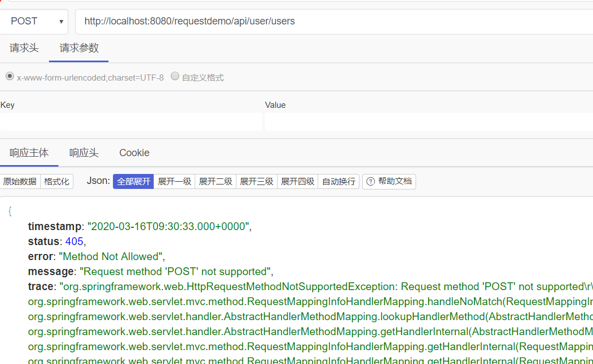View cookies via the Cookie tab
The width and height of the screenshot is (593, 364).
(x=134, y=153)
